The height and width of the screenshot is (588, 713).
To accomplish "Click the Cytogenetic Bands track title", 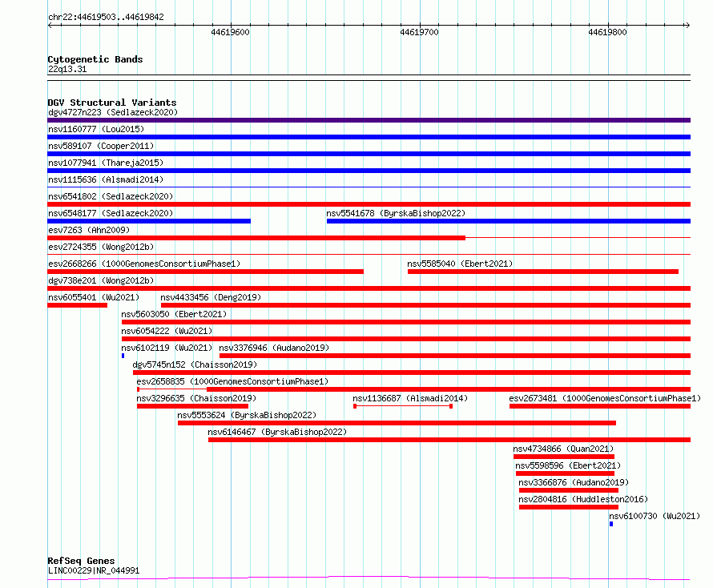I will point(95,59).
